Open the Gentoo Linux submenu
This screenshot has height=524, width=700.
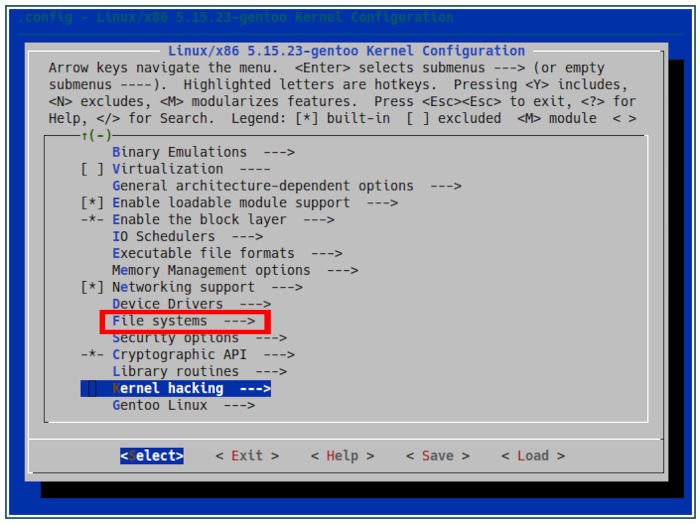183,405
